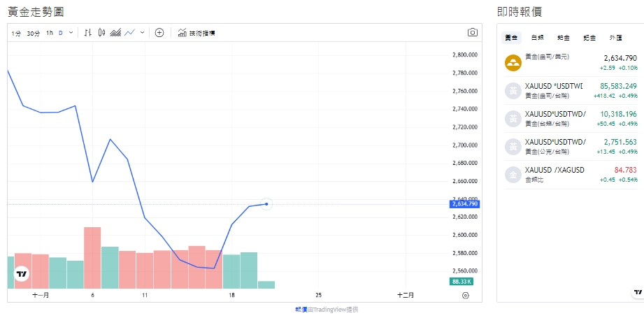
Task: Click the icon beside 黃金(公克/台幣) row
Action: click(513, 147)
